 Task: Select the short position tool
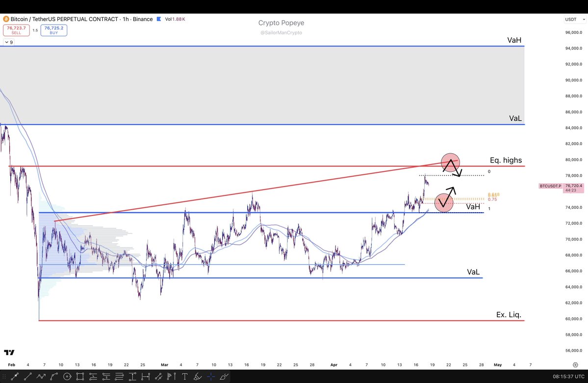[x=106, y=376]
